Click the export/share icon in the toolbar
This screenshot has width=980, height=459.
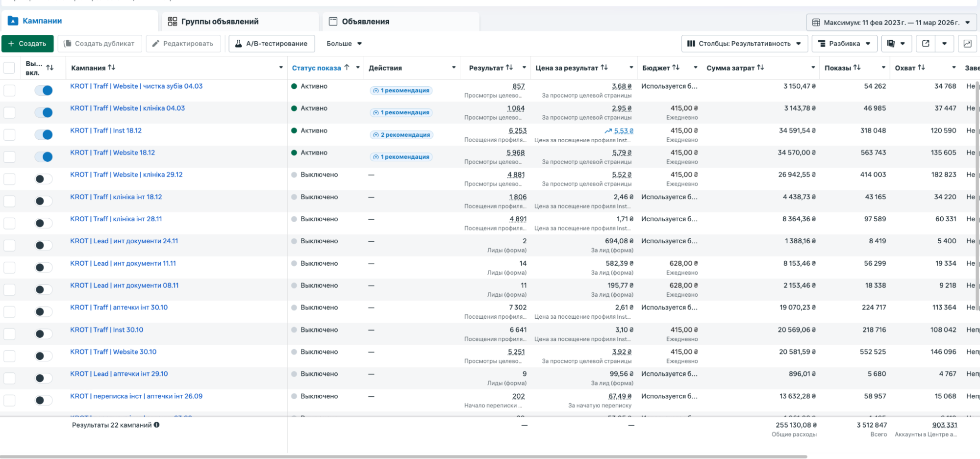[926, 44]
